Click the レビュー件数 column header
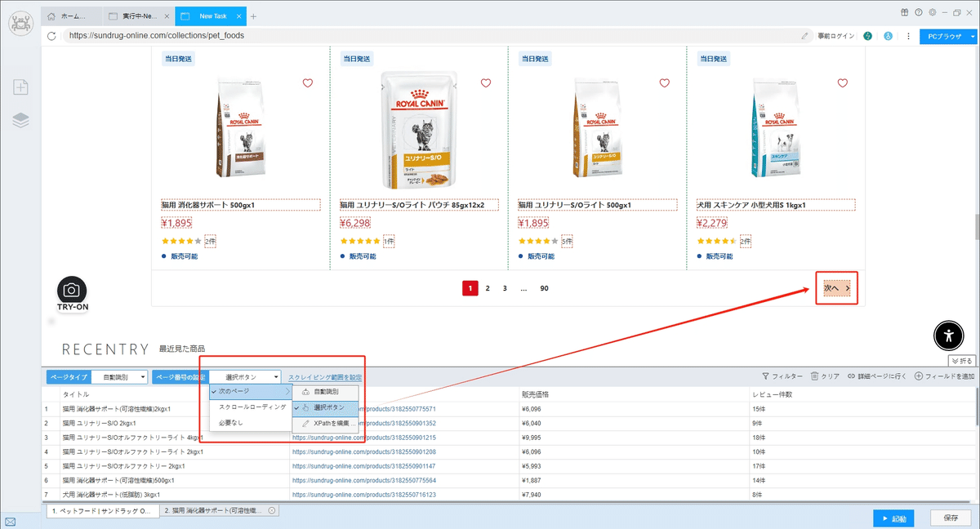Image resolution: width=980 pixels, height=529 pixels. [x=772, y=394]
